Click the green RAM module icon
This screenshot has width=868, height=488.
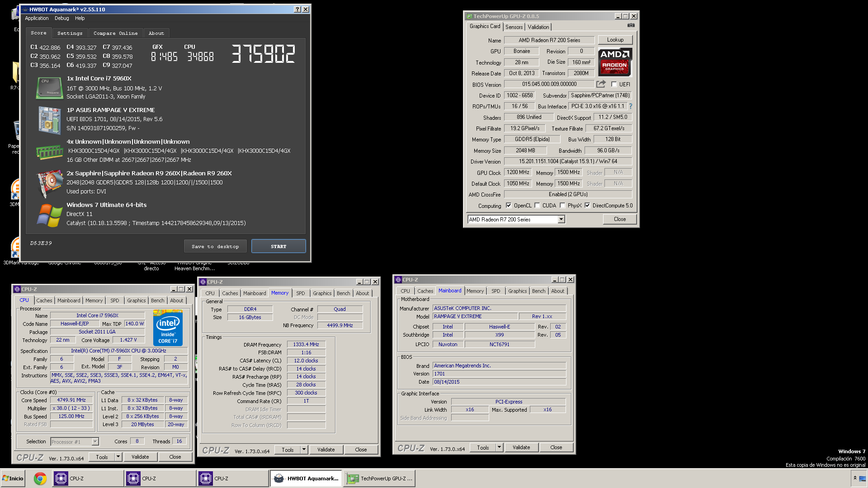[x=49, y=152]
